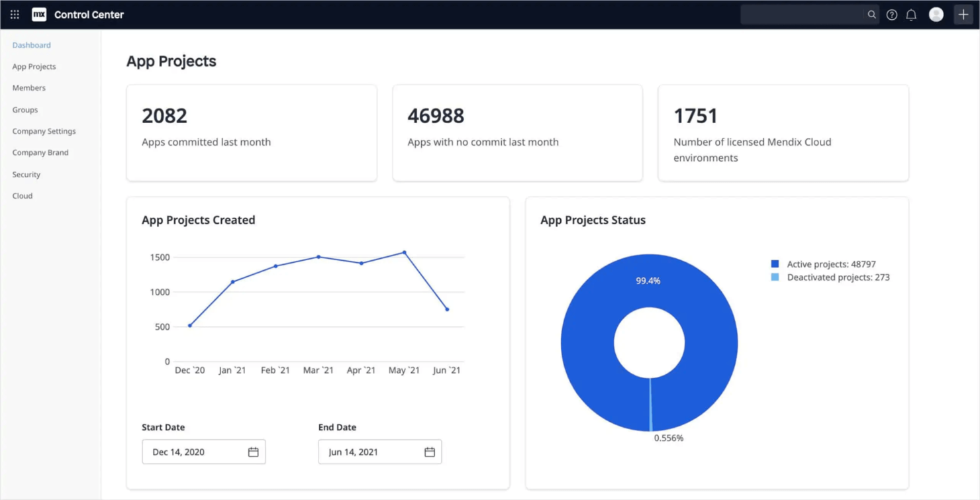The width and height of the screenshot is (980, 500).
Task: Click the Mendix logo in the top bar
Action: click(x=38, y=14)
